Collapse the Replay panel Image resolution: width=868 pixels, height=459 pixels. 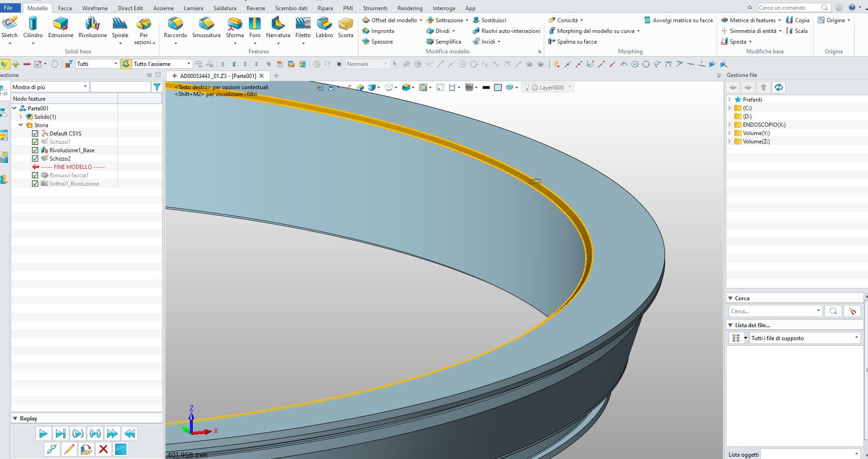click(15, 419)
